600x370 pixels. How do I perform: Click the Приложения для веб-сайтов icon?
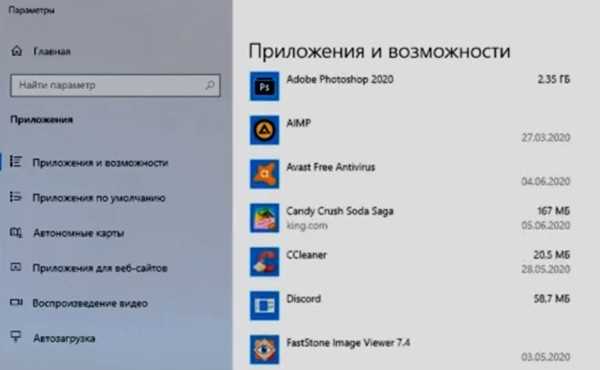(16, 267)
